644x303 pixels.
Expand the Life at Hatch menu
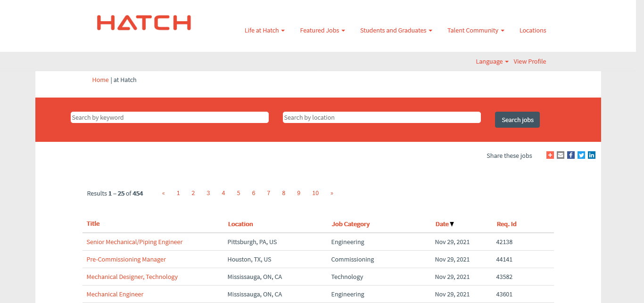coord(264,31)
